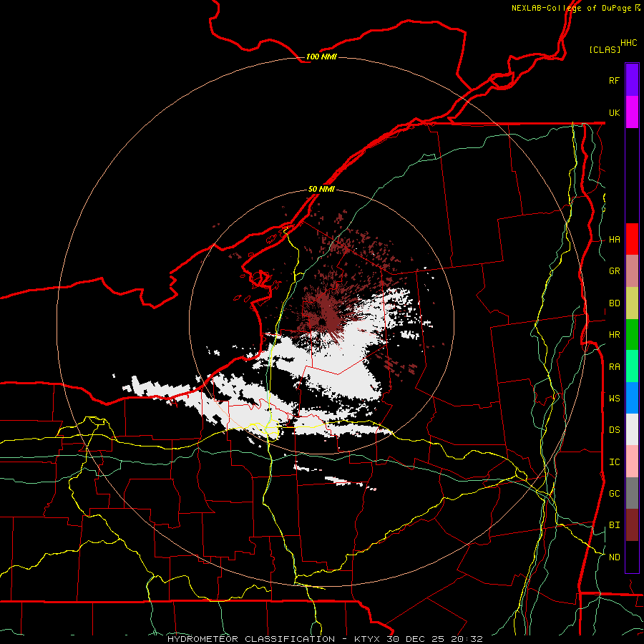This screenshot has height=644, width=644.
Task: Choose the WS blue legend swatch
Action: click(x=632, y=398)
